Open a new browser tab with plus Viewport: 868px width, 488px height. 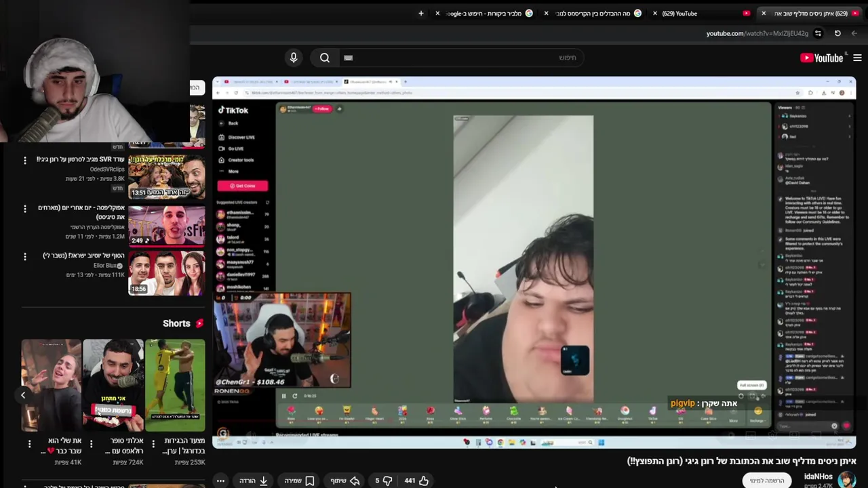coord(421,13)
